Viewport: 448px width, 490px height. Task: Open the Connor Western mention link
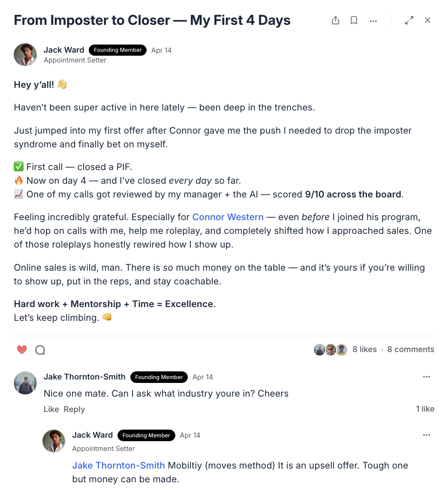point(228,217)
